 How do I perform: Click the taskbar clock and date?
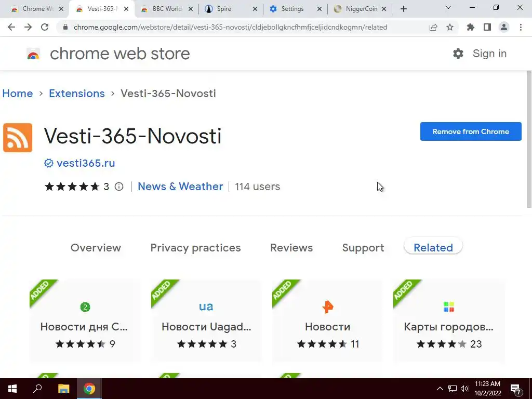487,389
